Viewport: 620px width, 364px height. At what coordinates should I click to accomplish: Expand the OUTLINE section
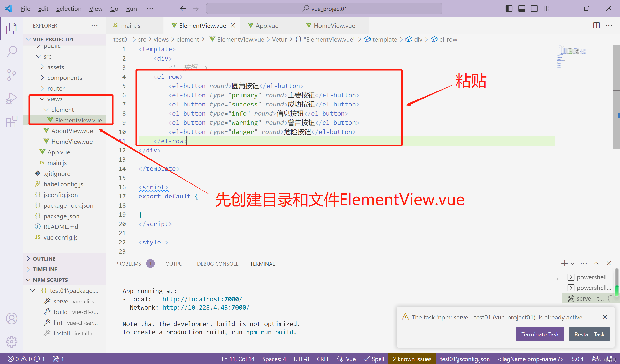pos(64,259)
